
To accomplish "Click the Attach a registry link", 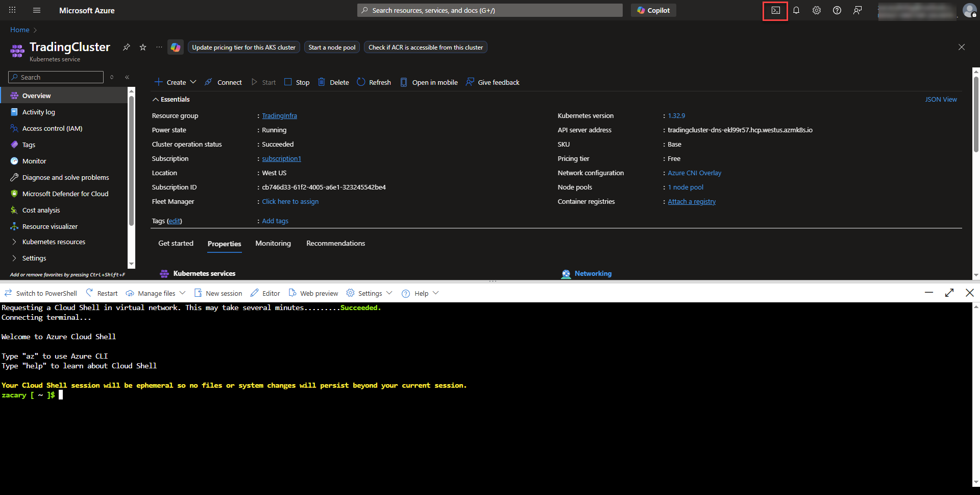I will pos(692,202).
